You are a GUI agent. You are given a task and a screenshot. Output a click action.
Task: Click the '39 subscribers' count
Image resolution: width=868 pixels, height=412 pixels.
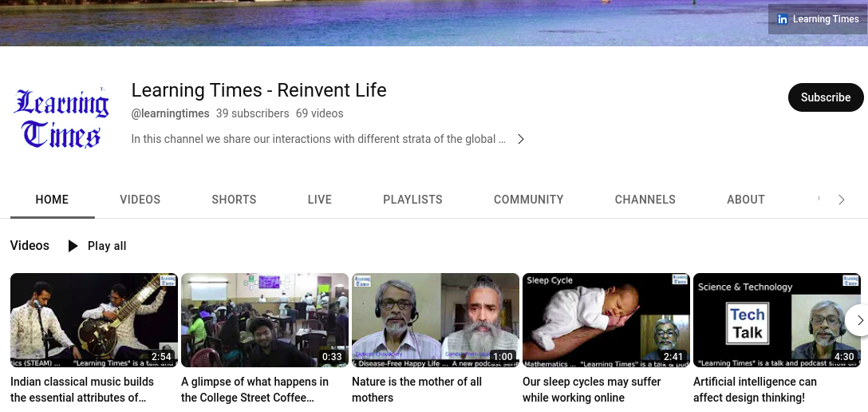(x=252, y=113)
